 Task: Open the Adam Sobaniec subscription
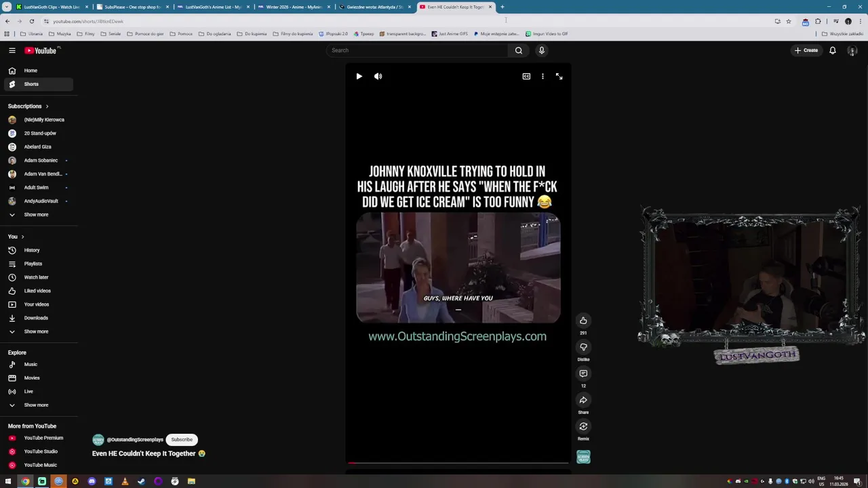38,161
